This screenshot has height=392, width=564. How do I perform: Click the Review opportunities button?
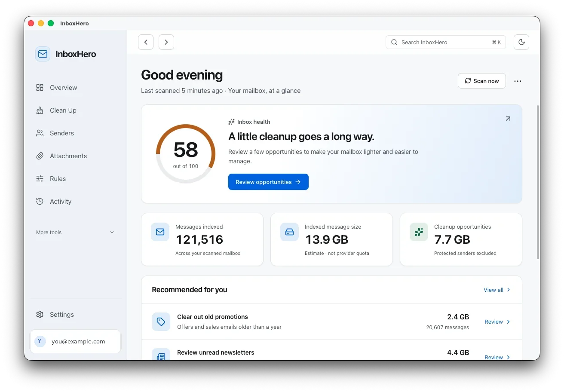(268, 182)
